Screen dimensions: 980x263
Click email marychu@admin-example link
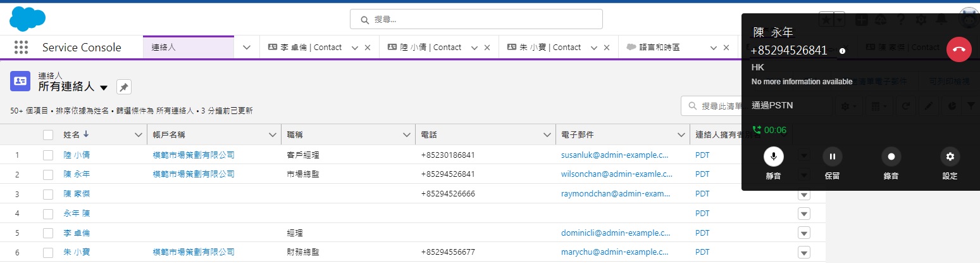tap(615, 252)
